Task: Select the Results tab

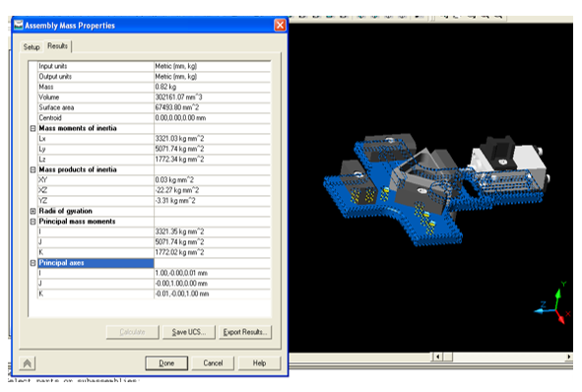Action: 57,46
